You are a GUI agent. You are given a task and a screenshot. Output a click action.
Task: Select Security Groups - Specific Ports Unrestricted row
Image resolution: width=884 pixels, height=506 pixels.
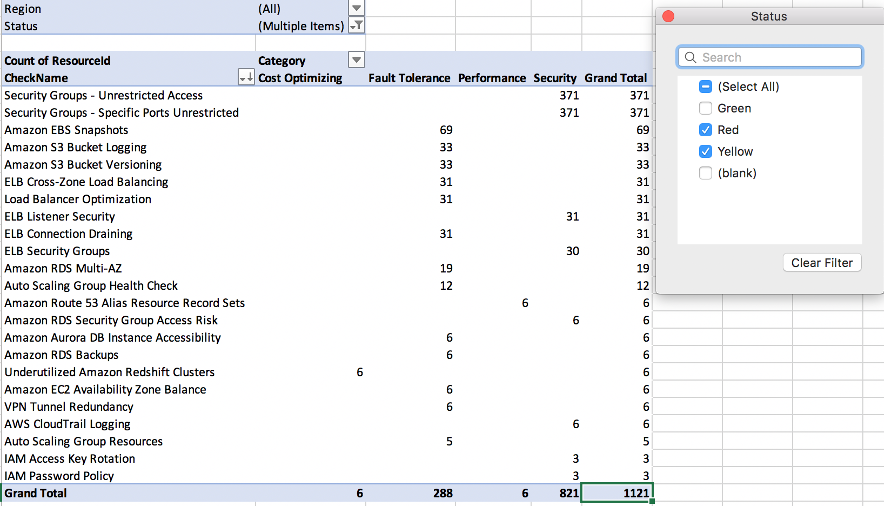click(x=121, y=113)
